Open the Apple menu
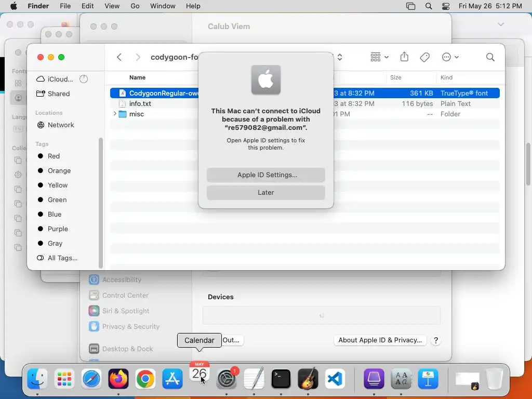Image resolution: width=532 pixels, height=399 pixels. pyautogui.click(x=14, y=6)
